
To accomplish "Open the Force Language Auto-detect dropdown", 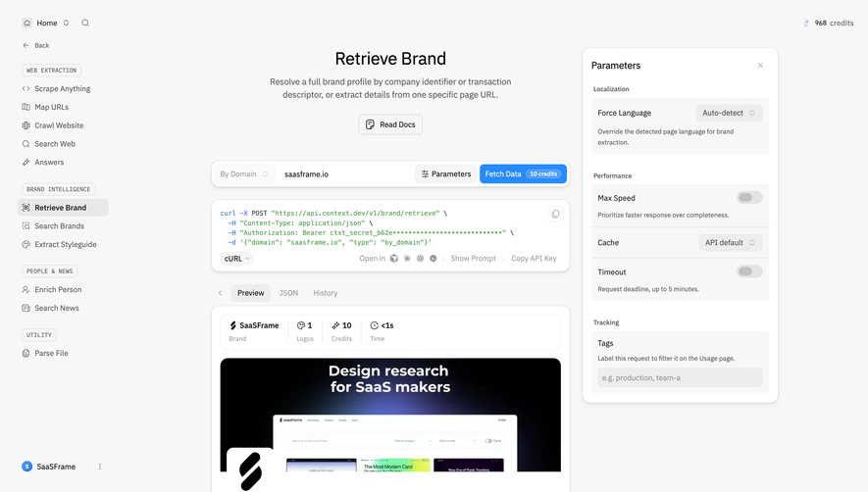I will [729, 113].
